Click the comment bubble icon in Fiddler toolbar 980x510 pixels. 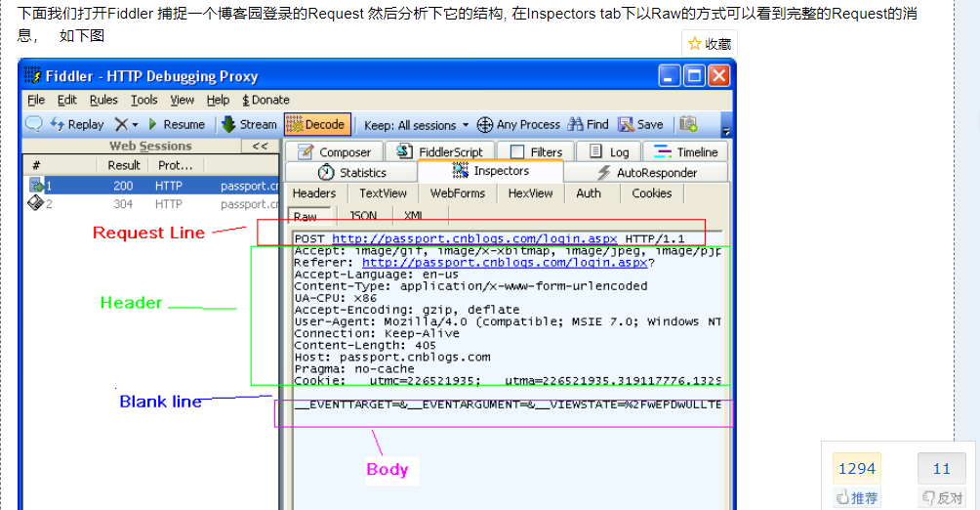click(34, 124)
